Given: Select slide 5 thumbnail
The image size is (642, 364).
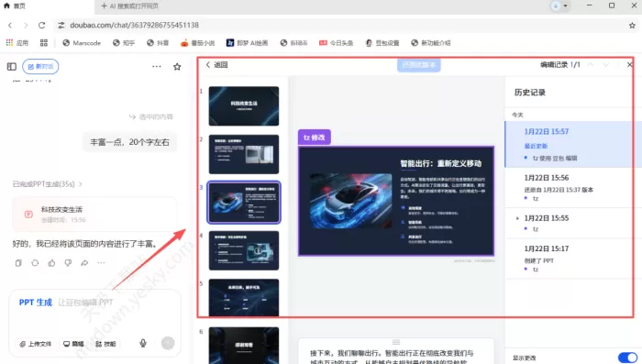Looking at the screenshot, I should click(244, 298).
